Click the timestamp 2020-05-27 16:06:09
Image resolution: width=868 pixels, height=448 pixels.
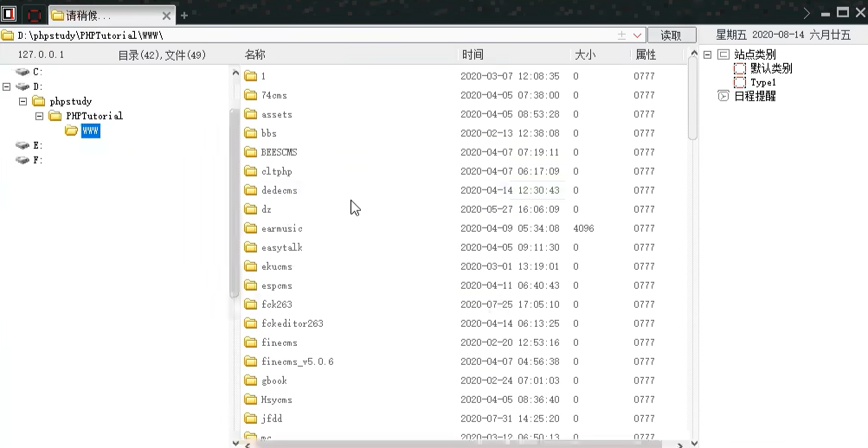510,209
